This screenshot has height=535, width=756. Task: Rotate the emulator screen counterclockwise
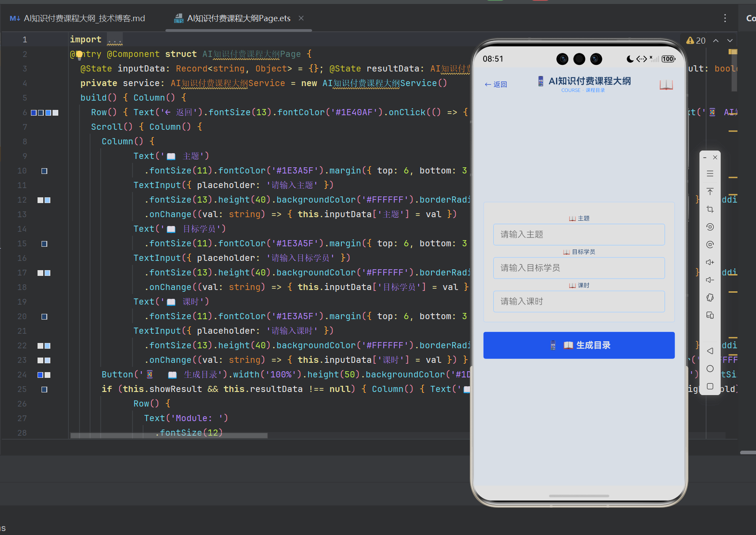(x=710, y=227)
